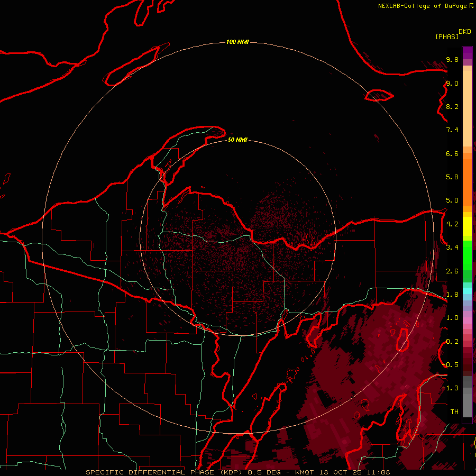Select the 9.0 value on the scale
The width and height of the screenshot is (476, 476).
(x=452, y=83)
